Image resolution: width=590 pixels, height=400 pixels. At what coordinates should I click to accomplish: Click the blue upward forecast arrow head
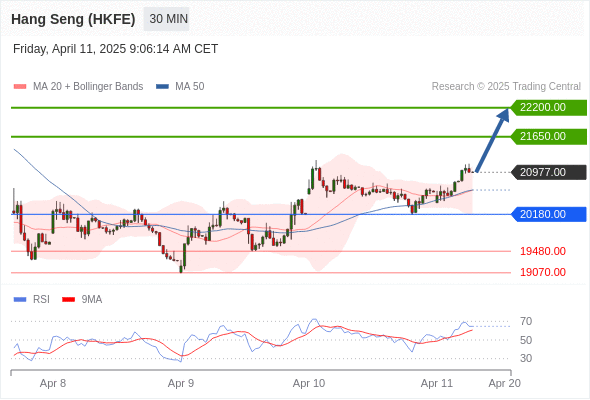503,115
